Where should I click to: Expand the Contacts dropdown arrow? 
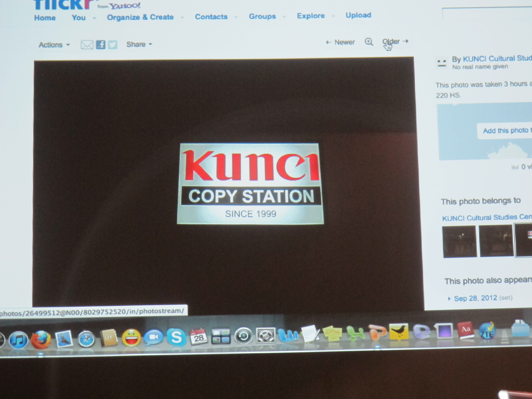tap(236, 17)
